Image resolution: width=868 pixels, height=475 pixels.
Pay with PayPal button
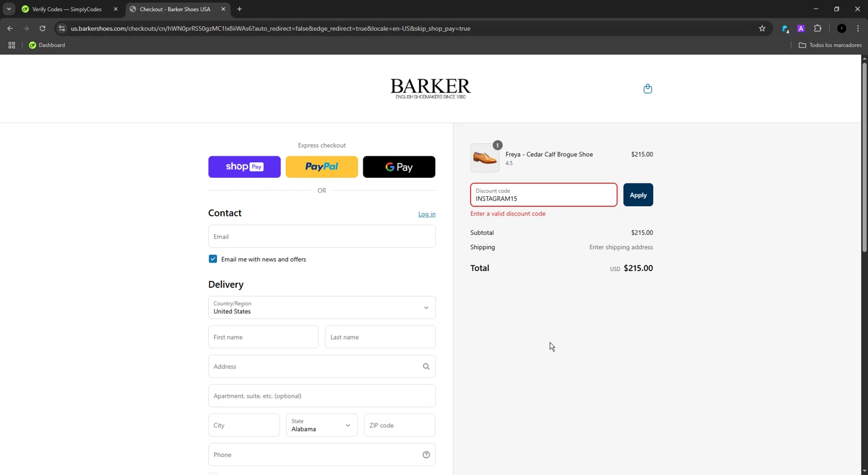click(322, 167)
